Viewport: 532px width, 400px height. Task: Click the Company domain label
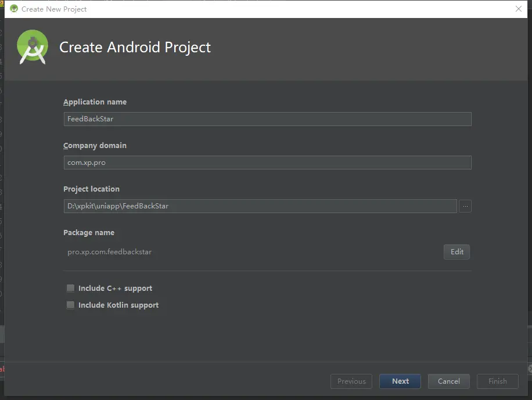pos(95,146)
